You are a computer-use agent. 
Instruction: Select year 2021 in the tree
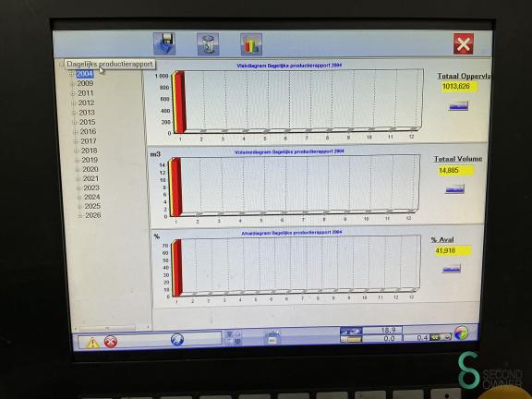click(x=91, y=178)
